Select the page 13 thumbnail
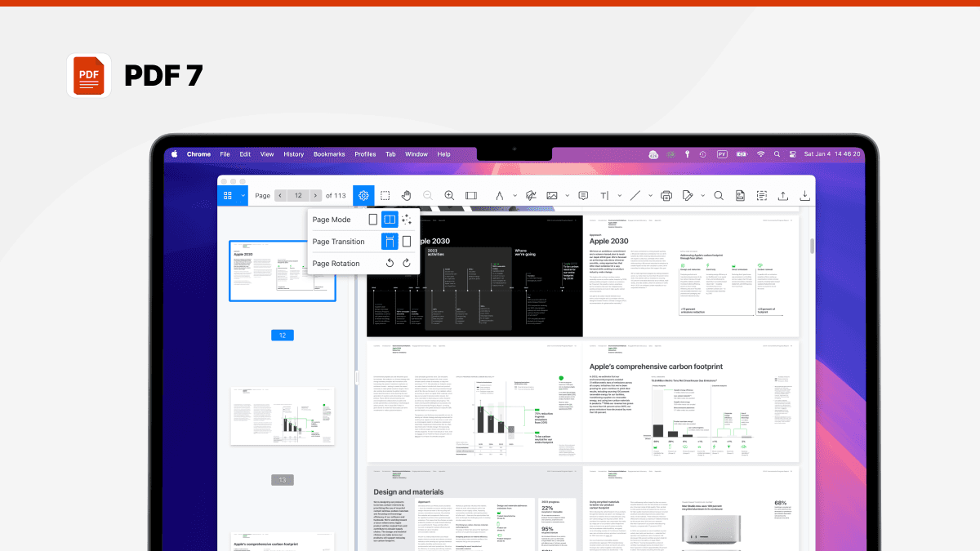This screenshot has width=980, height=551. 282,416
